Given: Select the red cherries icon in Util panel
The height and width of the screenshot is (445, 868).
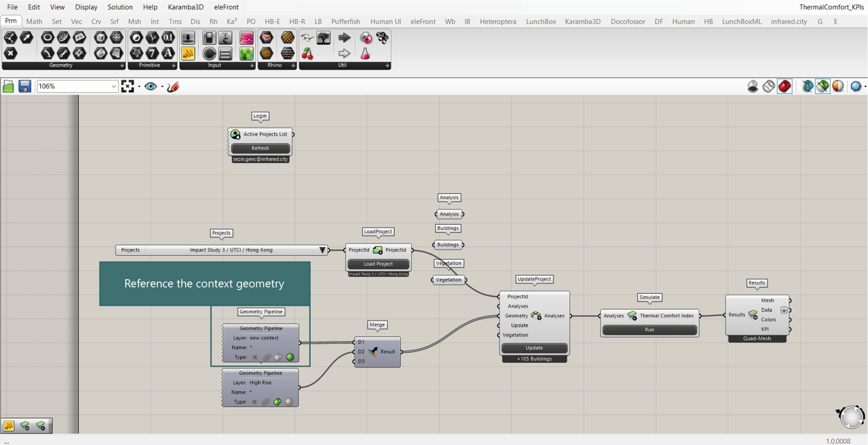Looking at the screenshot, I should pos(308,54).
